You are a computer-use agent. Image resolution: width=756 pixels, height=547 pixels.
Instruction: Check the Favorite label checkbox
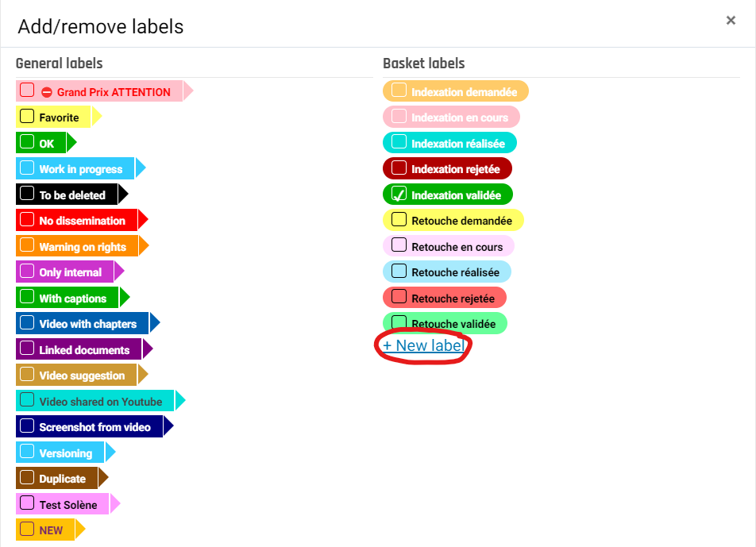click(x=27, y=117)
